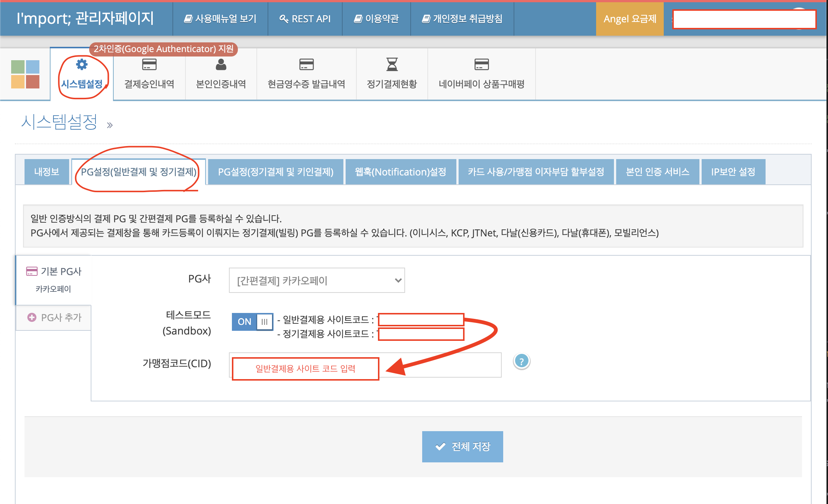Image resolution: width=828 pixels, height=504 pixels.
Task: Switch to 웹훅(Notification)설정 tab
Action: (400, 172)
